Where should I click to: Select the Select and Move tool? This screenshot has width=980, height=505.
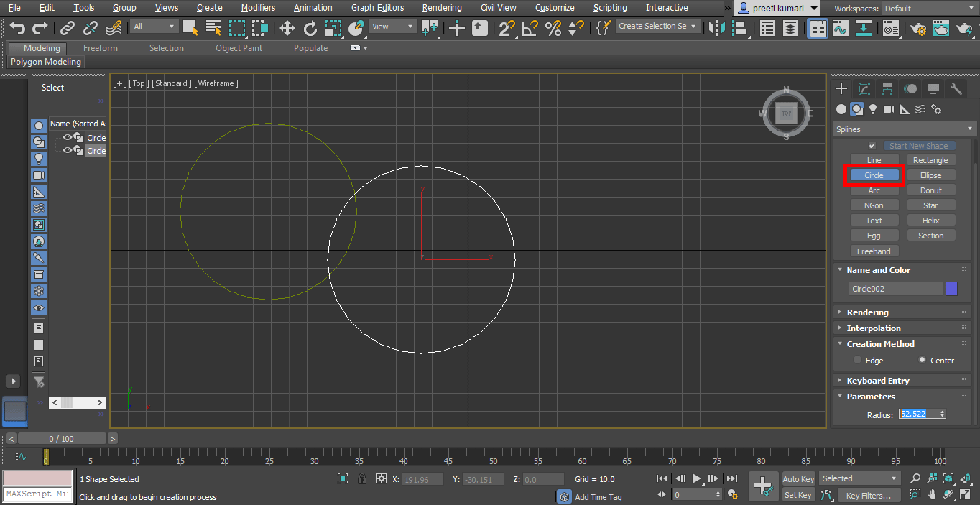click(x=287, y=29)
